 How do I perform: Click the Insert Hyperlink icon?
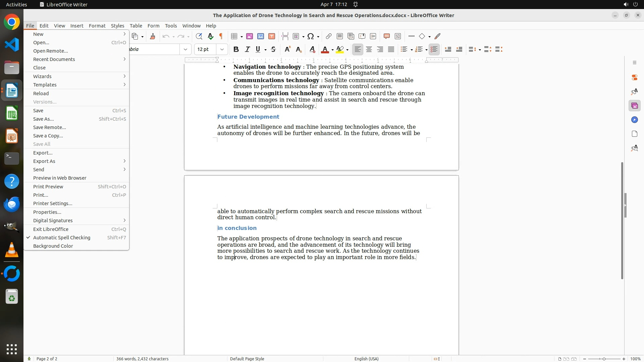(329, 36)
